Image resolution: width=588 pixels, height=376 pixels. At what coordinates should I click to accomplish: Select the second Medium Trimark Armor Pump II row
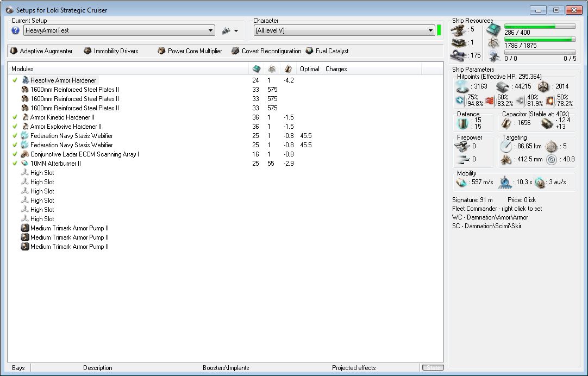pos(226,237)
